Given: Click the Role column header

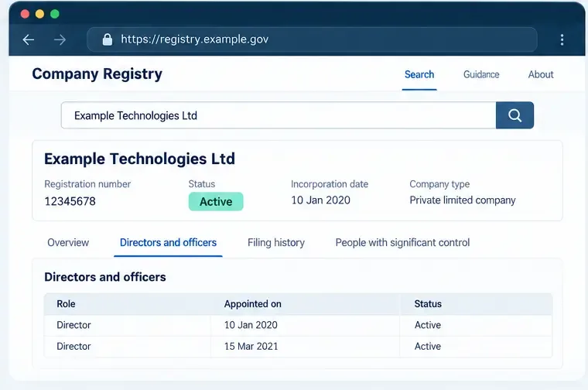Looking at the screenshot, I should click(66, 304).
